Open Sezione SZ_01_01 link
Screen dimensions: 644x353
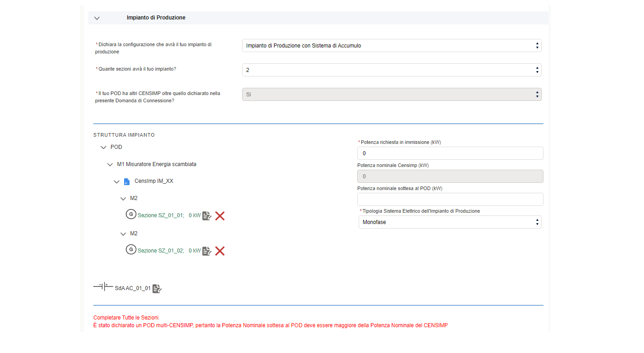161,216
